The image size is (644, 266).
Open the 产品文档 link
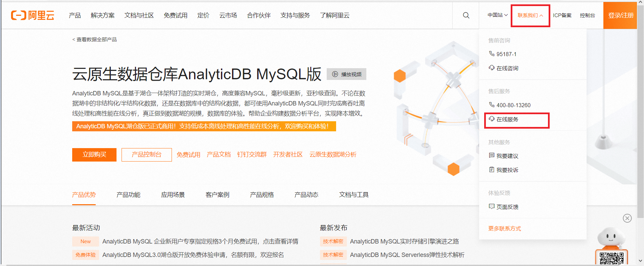point(219,154)
